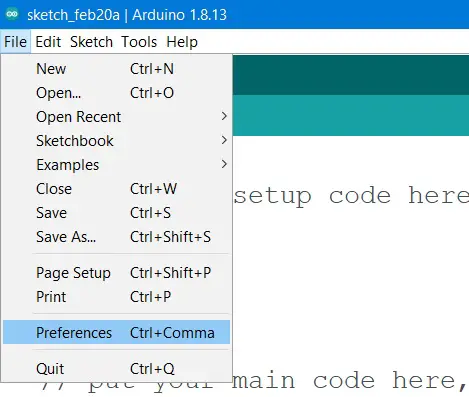The height and width of the screenshot is (397, 469).
Task: Click the Arduino logo in title bar
Action: [12, 14]
